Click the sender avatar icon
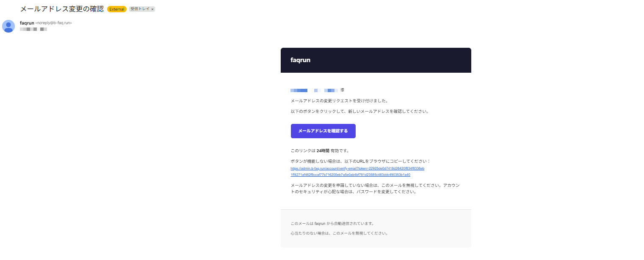The image size is (644, 260). pos(8,26)
